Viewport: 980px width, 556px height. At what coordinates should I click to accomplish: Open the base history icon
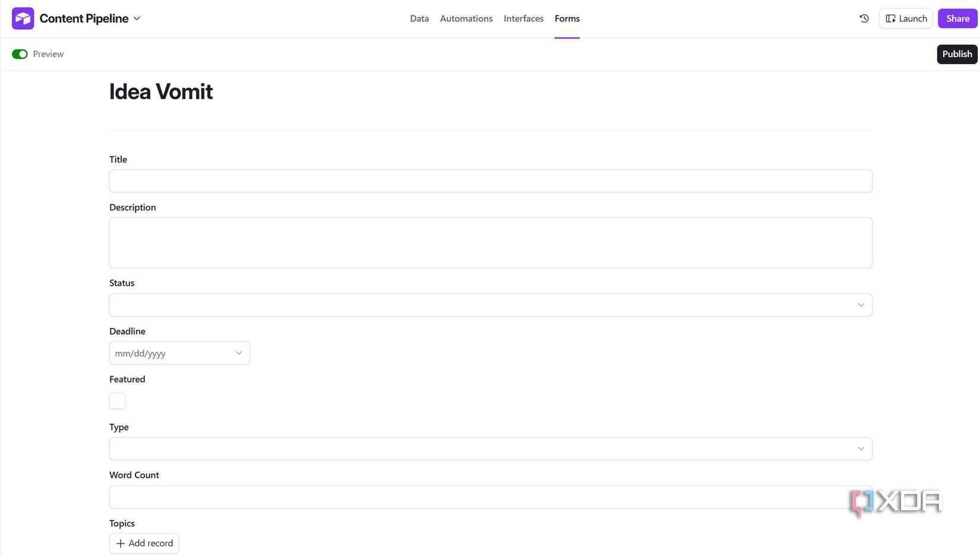click(864, 18)
